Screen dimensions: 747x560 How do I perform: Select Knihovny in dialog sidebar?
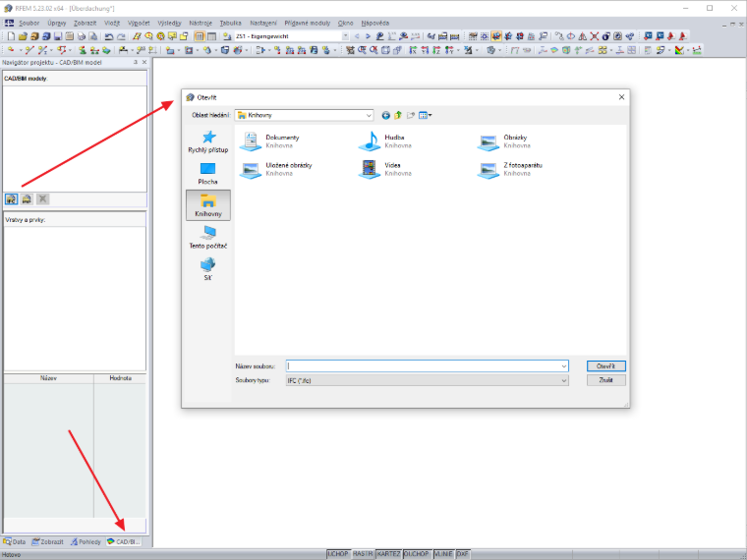pos(208,205)
